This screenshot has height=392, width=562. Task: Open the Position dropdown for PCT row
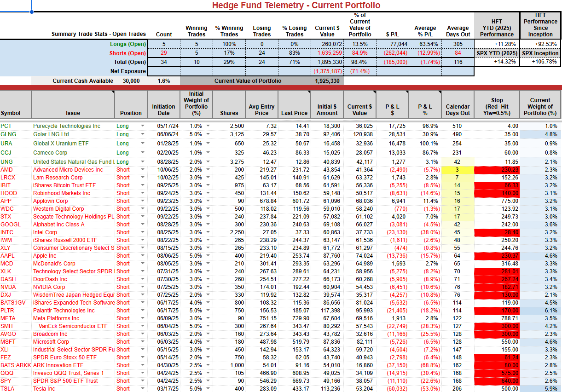(x=142, y=126)
